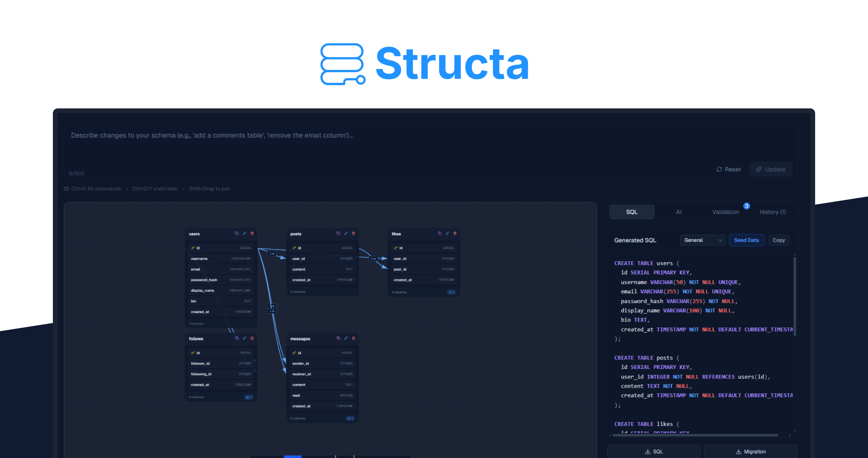Switch to the AI tab

click(679, 212)
